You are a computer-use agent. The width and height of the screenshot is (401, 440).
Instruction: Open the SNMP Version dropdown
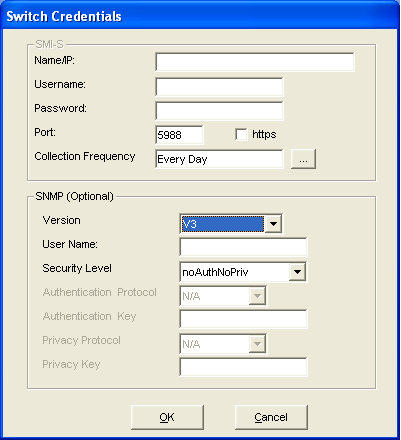click(273, 224)
